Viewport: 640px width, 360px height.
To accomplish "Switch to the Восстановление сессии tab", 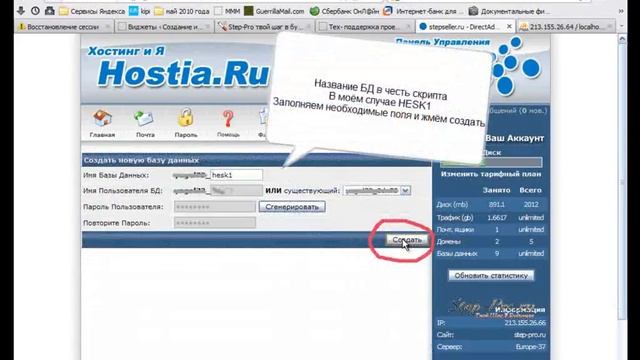I will [x=64, y=27].
